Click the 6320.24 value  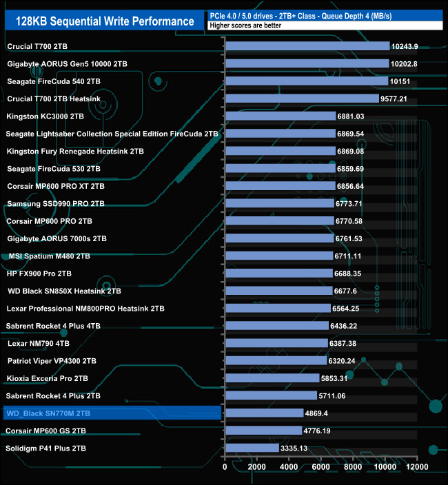pyautogui.click(x=342, y=361)
